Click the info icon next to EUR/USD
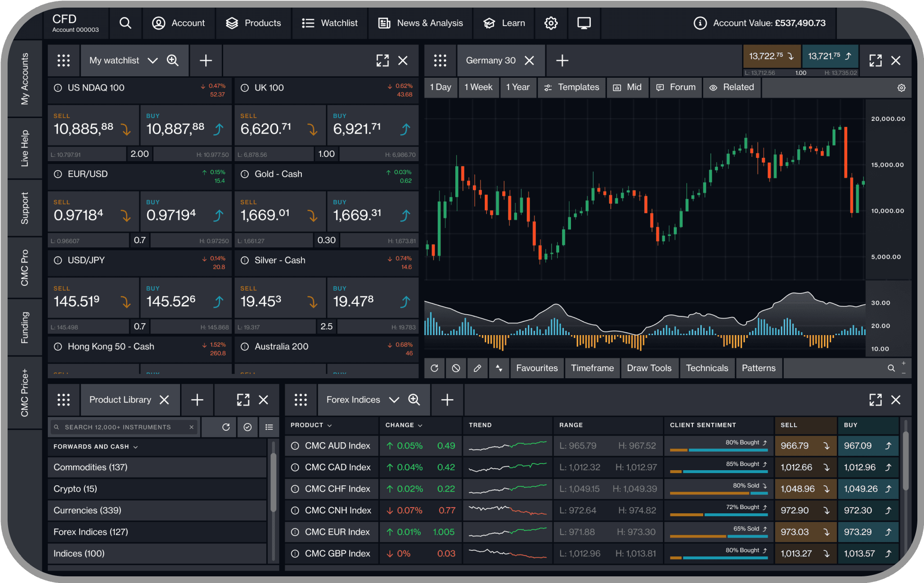 58,174
